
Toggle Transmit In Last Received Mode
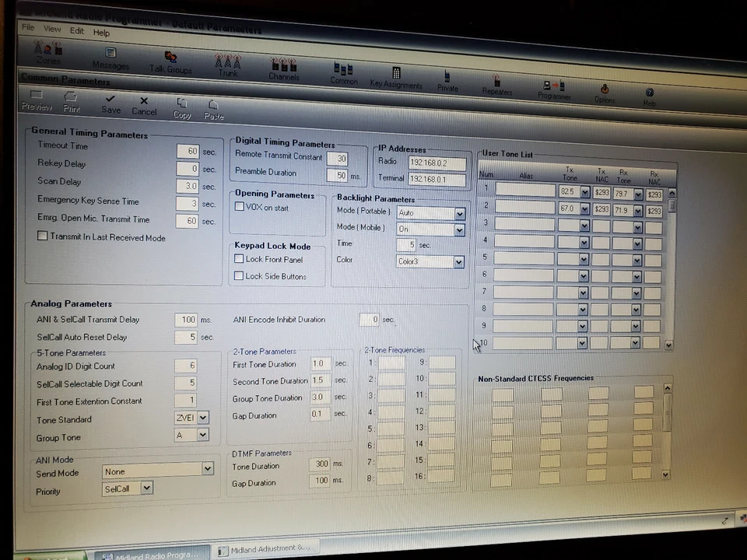point(42,235)
